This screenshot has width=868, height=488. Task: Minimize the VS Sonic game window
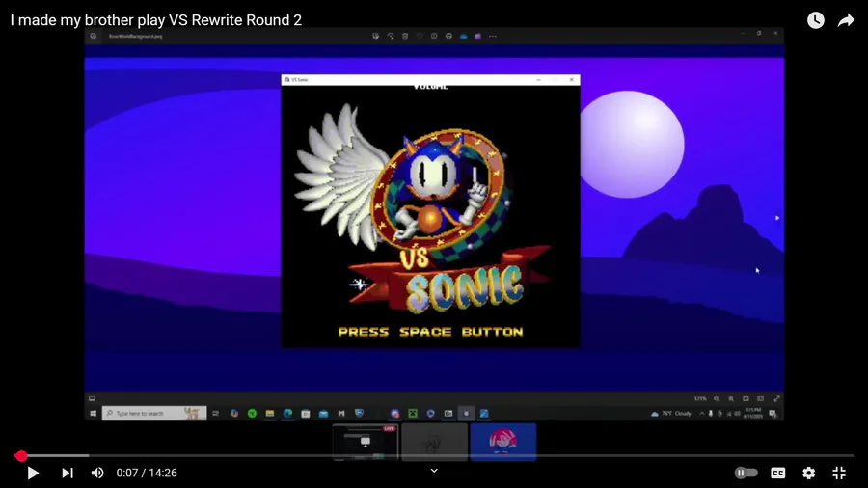tap(538, 80)
